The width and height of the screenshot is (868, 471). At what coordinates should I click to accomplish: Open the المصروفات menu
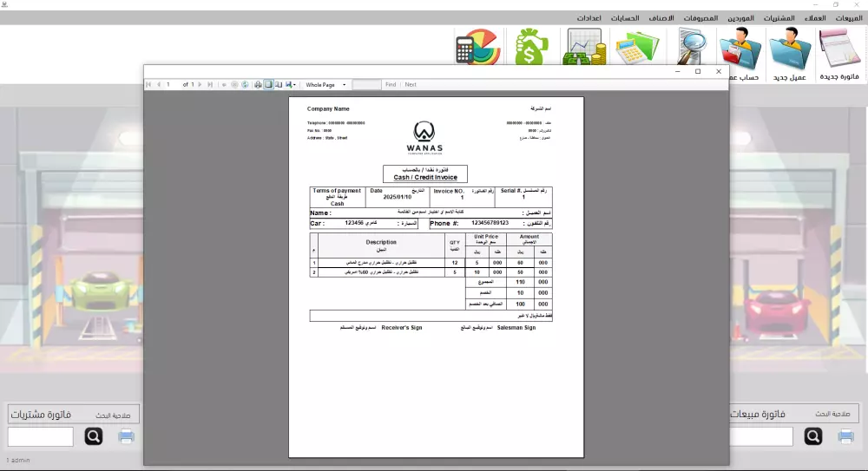(x=700, y=18)
